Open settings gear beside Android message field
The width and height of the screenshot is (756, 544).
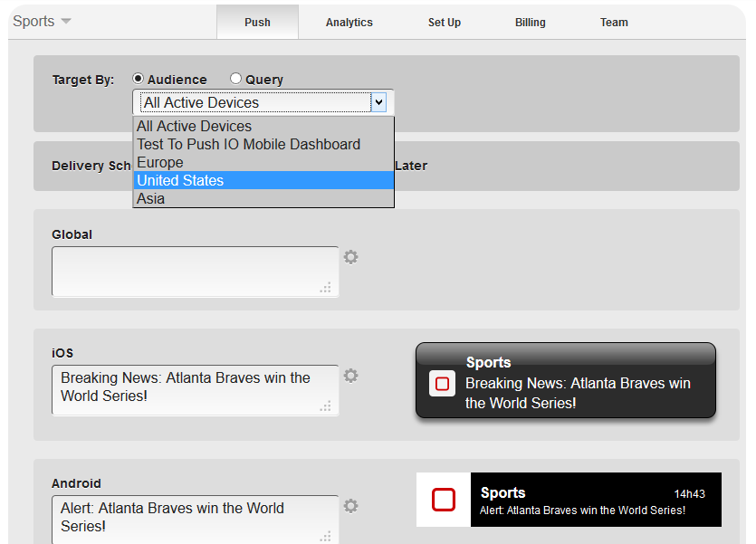pyautogui.click(x=350, y=506)
